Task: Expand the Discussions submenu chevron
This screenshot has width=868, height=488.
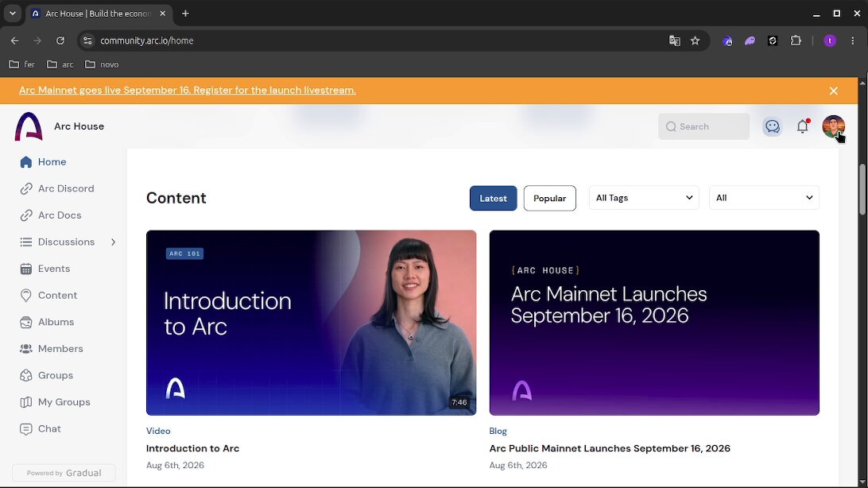Action: tap(114, 242)
